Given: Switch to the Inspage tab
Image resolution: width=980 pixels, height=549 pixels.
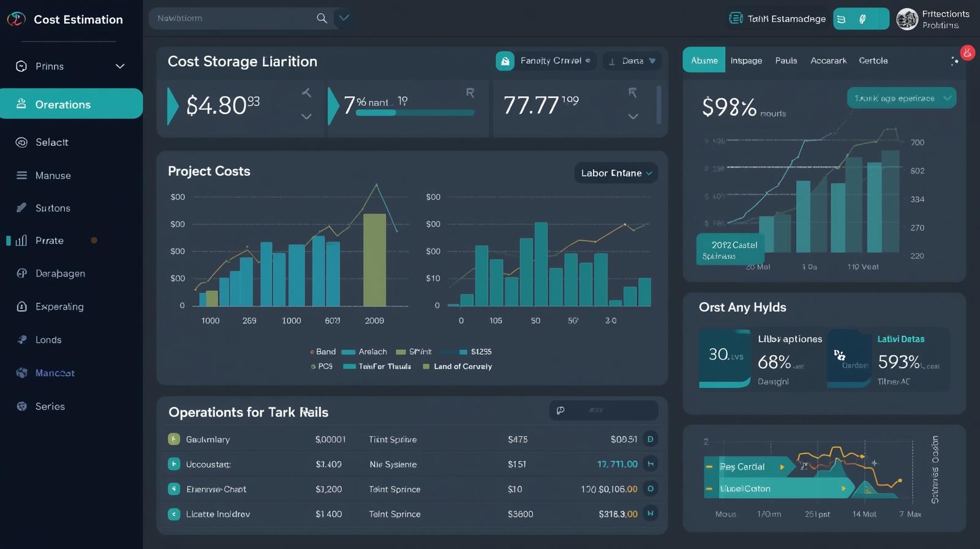Looking at the screenshot, I should (746, 61).
